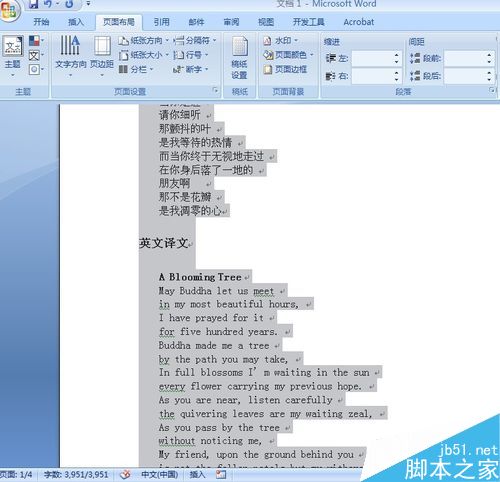Image resolution: width=500 pixels, height=482 pixels.
Task: Click page count 页面: 1/4 in status bar
Action: pos(16,475)
